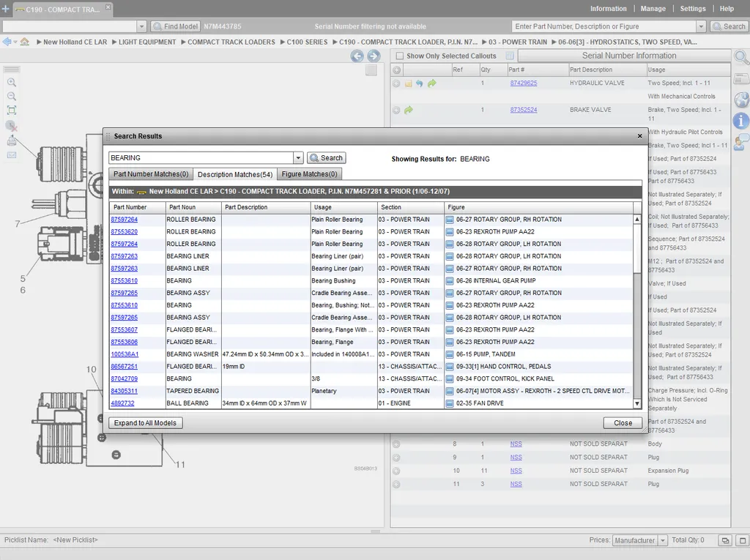750x560 pixels.
Task: Click the green arrow on the 87352524 row
Action: tap(408, 111)
